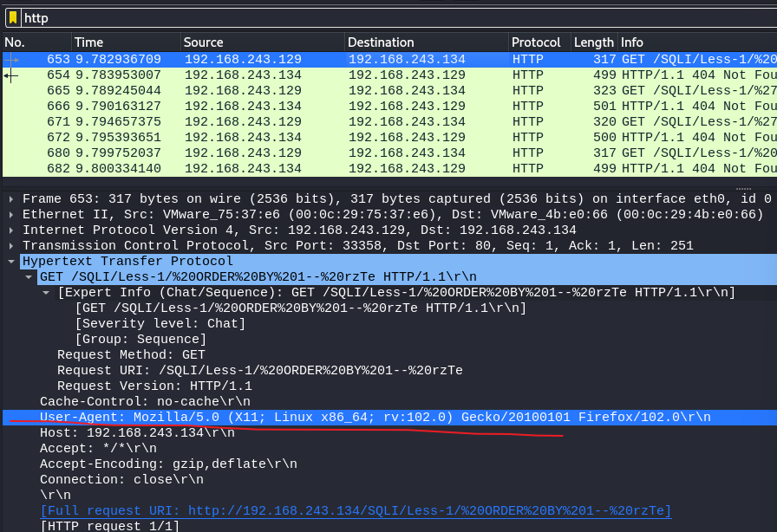Sort packets by the Protocol column

[536, 42]
